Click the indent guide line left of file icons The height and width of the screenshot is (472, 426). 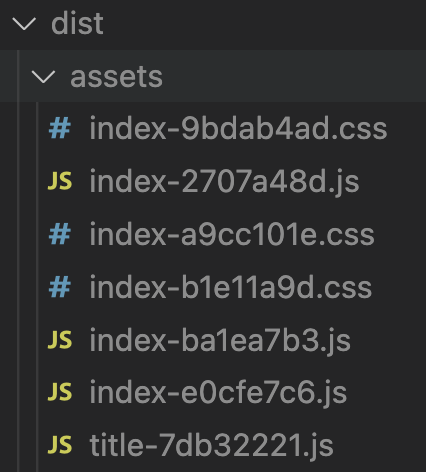38,287
